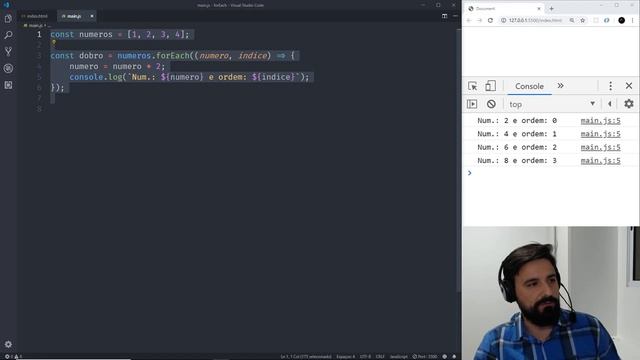Click the feedback smiley icon in status bar
Viewport: 640px width, 360px height.
pos(444,356)
